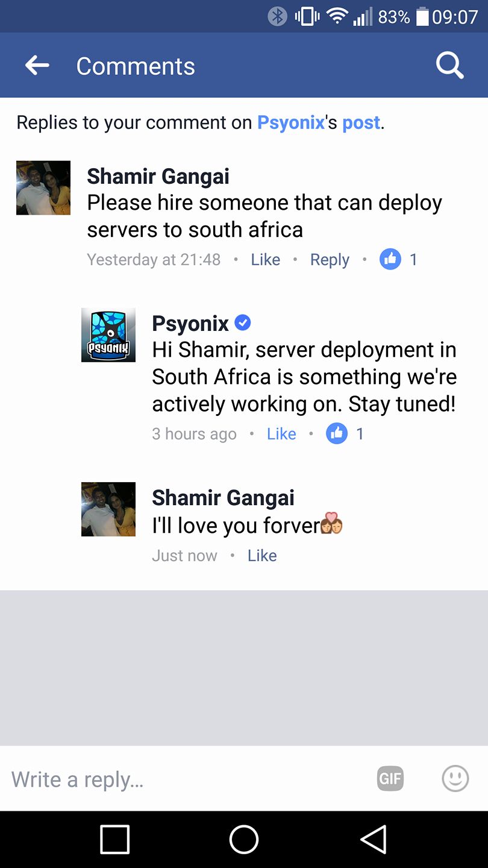
Task: Reply to Shamir's original comment
Action: (x=330, y=260)
